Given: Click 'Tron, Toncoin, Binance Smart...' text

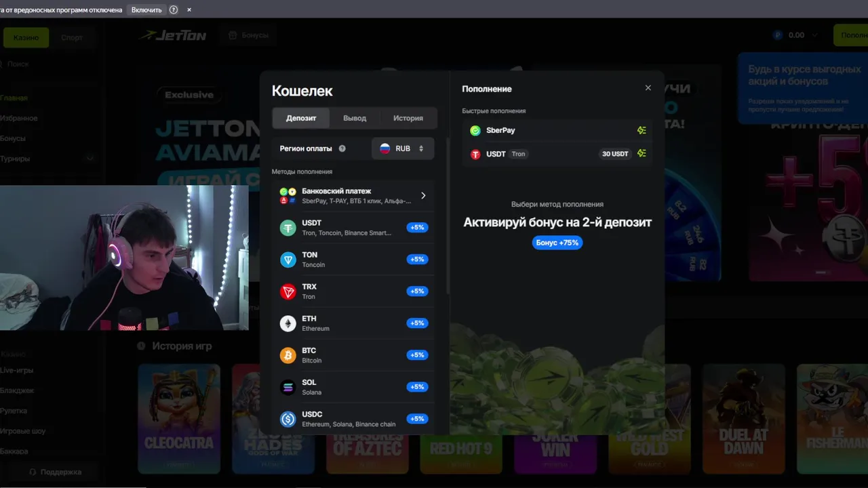Looking at the screenshot, I should tap(347, 233).
